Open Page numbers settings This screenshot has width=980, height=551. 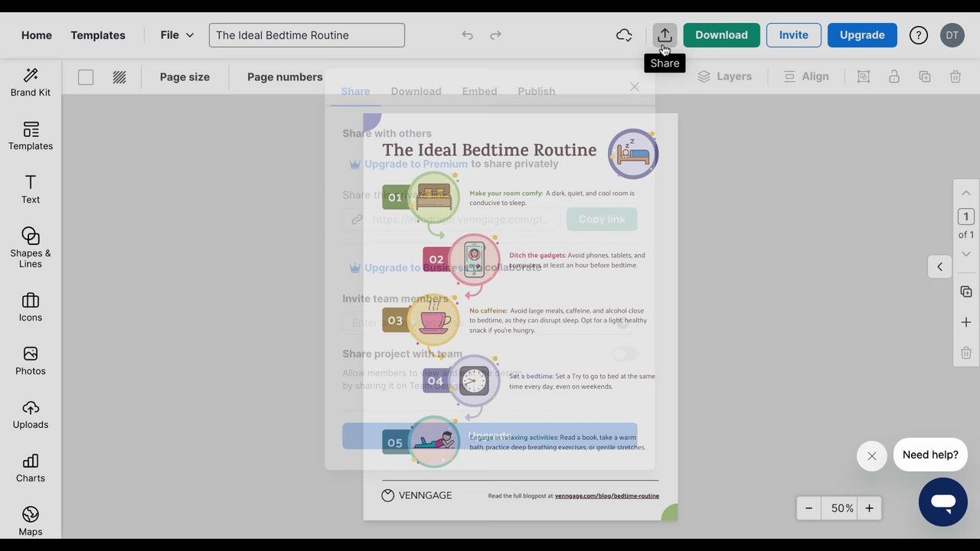click(x=285, y=77)
